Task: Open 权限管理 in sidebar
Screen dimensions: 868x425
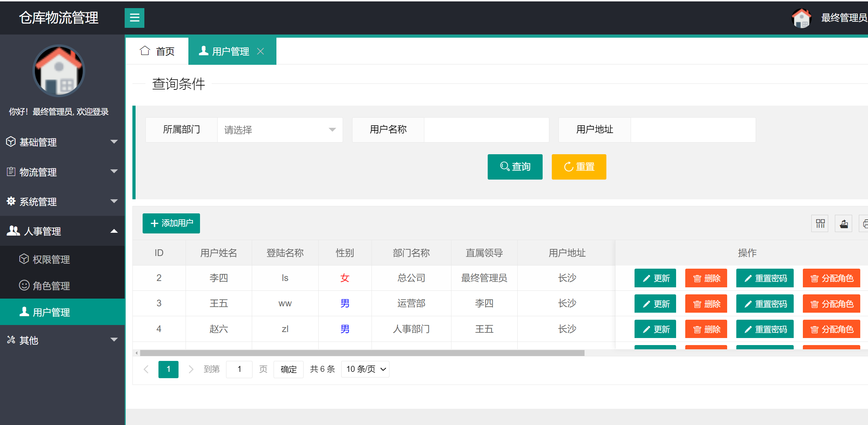Action: [62, 259]
